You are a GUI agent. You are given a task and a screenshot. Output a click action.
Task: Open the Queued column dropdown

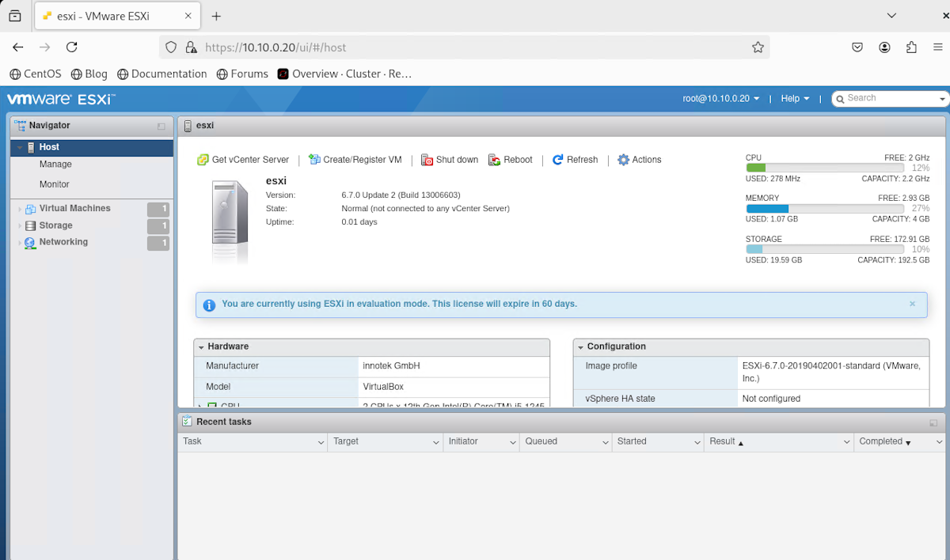click(605, 442)
